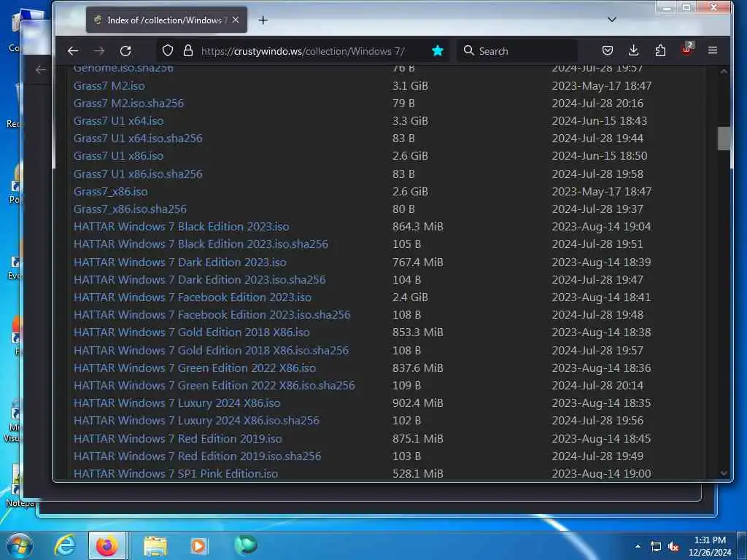
Task: Download HATTAR Windows 7 Red Edition 2019.iso
Action: [178, 438]
